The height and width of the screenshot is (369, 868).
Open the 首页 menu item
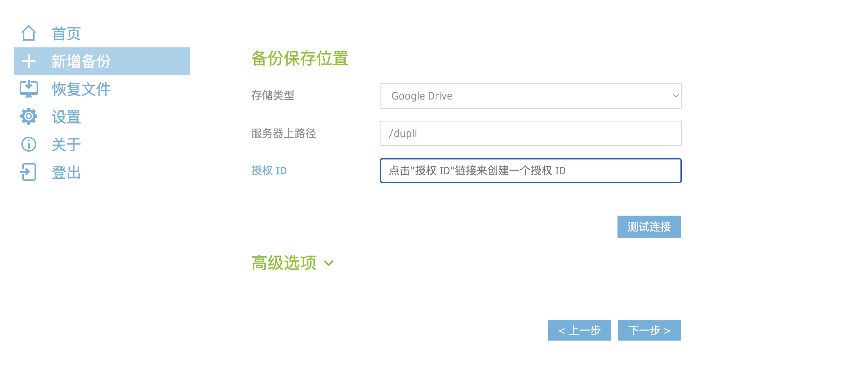(66, 34)
